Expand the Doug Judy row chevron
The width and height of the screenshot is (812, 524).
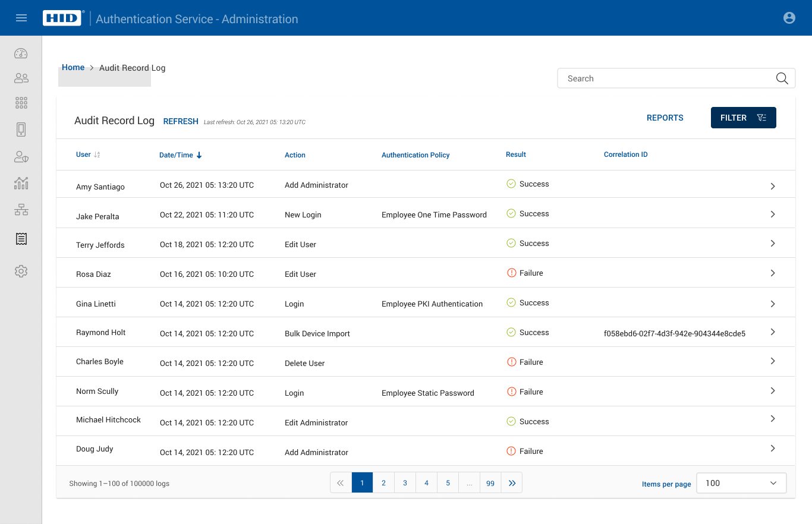(773, 448)
